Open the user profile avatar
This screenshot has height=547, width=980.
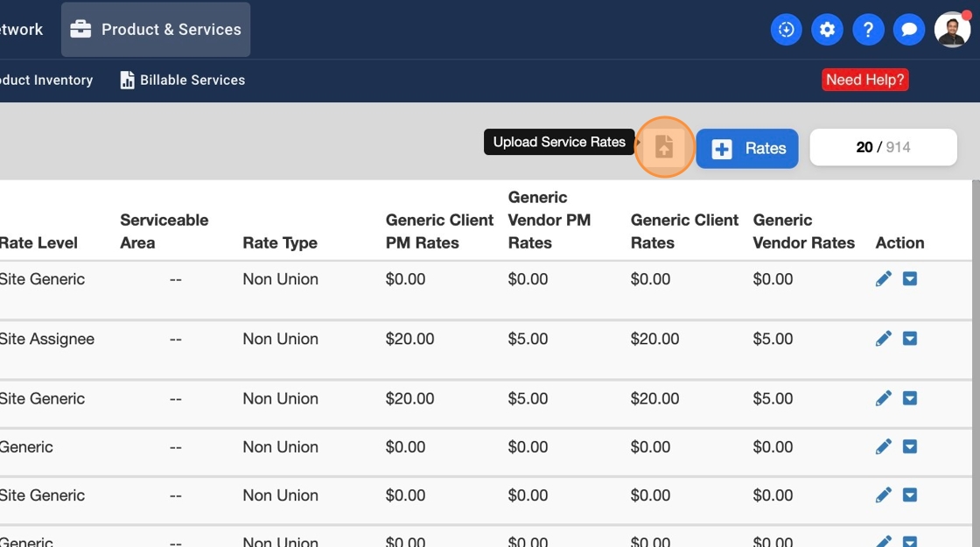(x=952, y=30)
